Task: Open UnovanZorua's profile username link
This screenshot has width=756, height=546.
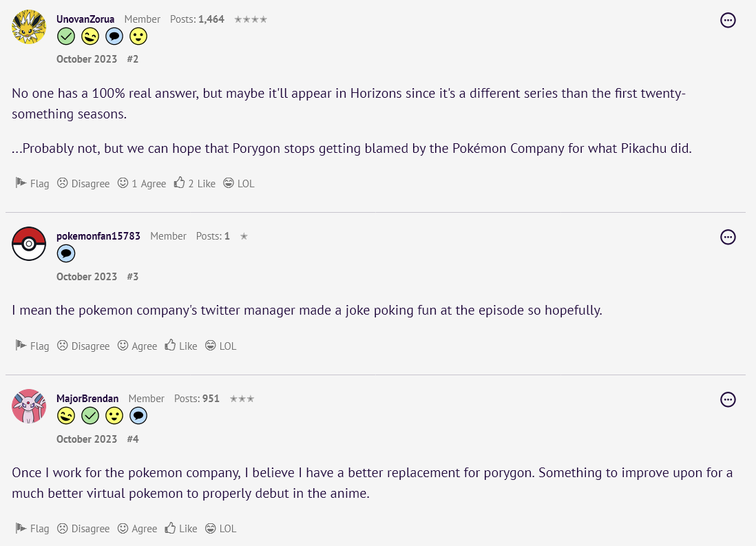Action: coord(85,19)
